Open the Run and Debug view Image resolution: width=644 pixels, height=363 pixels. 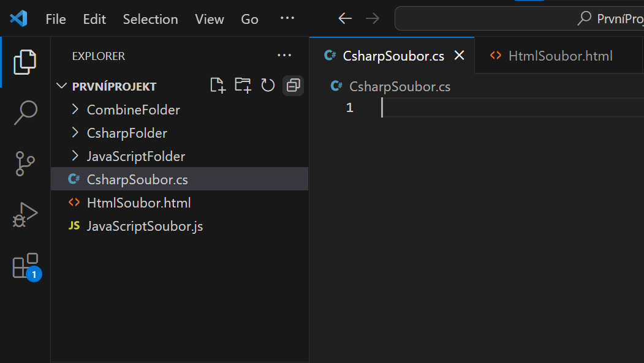(25, 214)
